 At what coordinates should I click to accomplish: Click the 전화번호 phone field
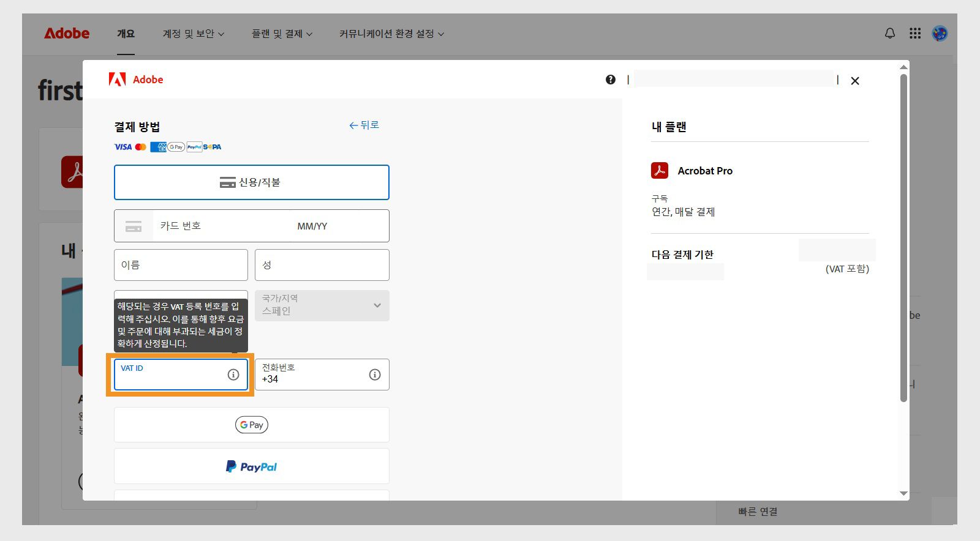322,375
